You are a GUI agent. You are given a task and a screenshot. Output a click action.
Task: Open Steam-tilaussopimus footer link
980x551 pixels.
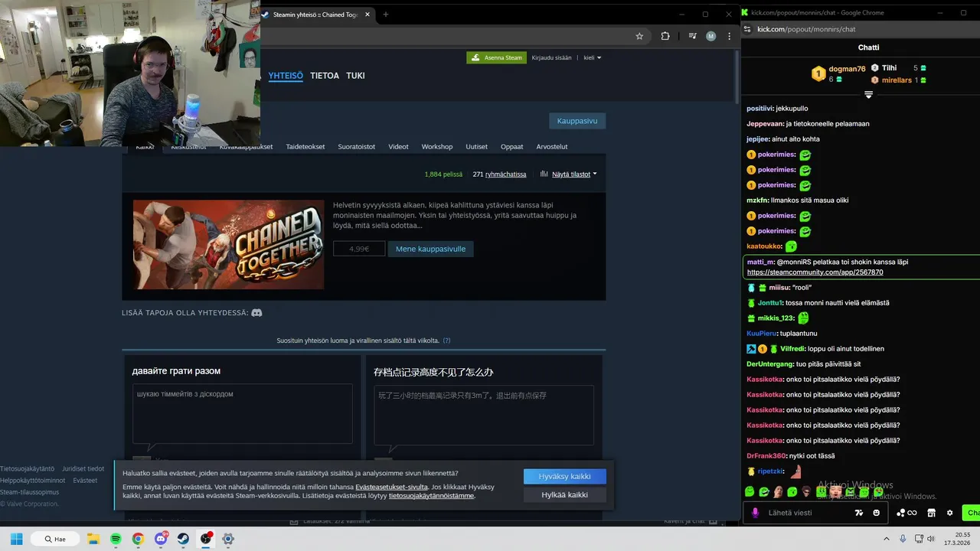coord(29,492)
